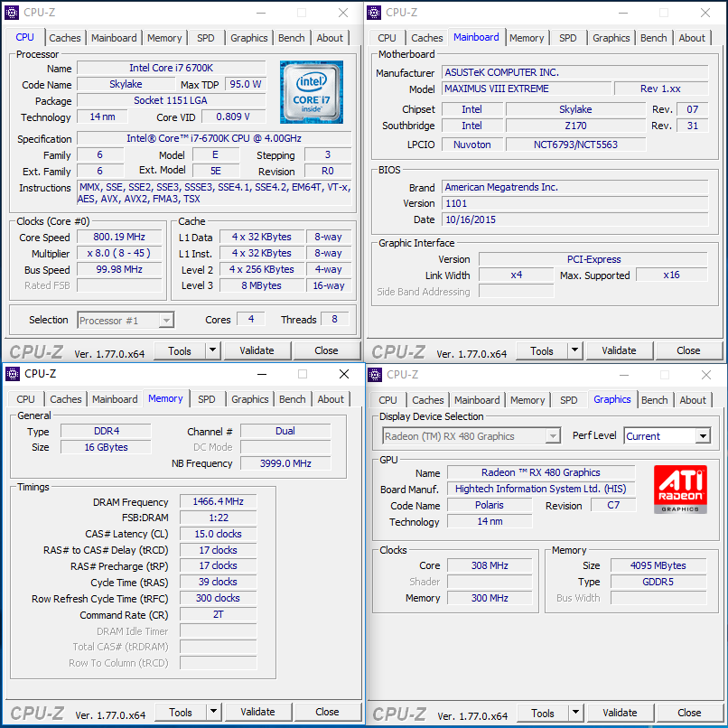Click memory Size field 16 GBytes
Viewport: 728px width, 728px height.
click(106, 447)
